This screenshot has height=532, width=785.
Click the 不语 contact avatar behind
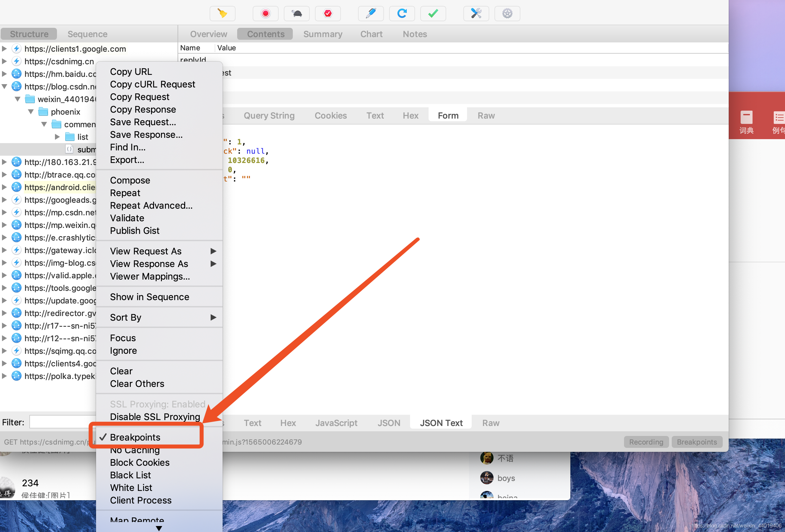coord(487,458)
